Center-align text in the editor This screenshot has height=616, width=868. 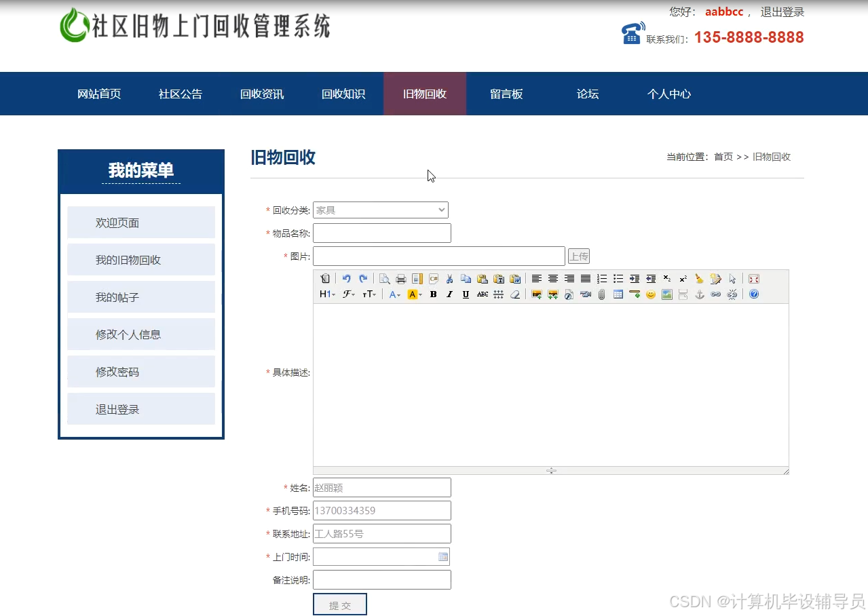(x=553, y=279)
